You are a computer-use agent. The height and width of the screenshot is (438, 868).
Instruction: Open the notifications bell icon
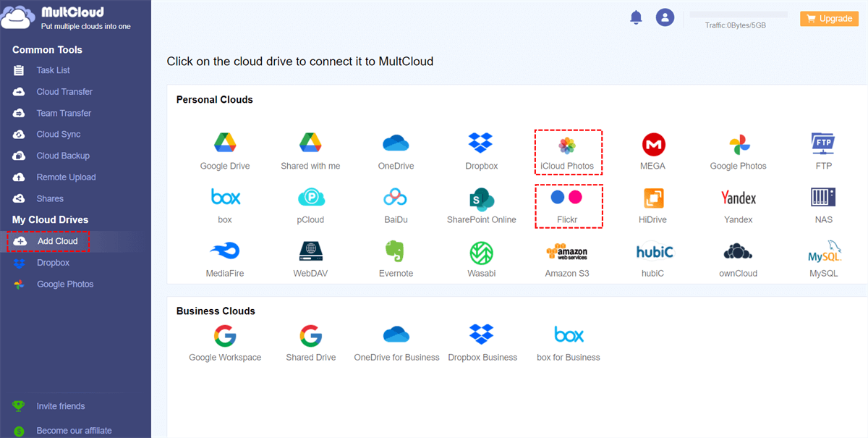(x=636, y=17)
